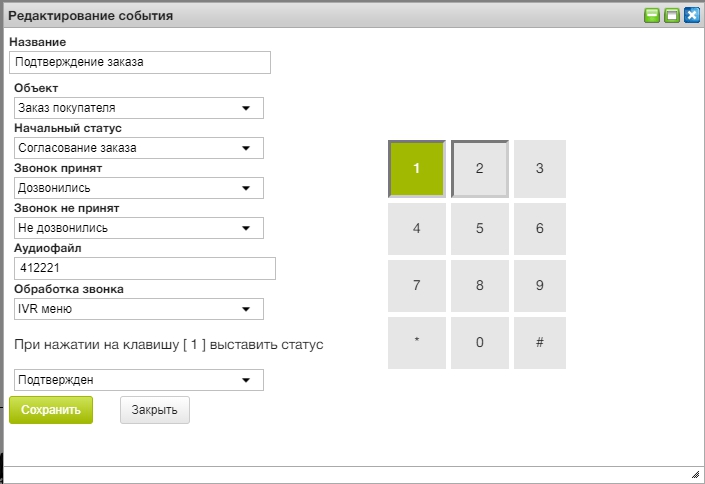Open the Подтвержден status dropdown

(x=139, y=380)
